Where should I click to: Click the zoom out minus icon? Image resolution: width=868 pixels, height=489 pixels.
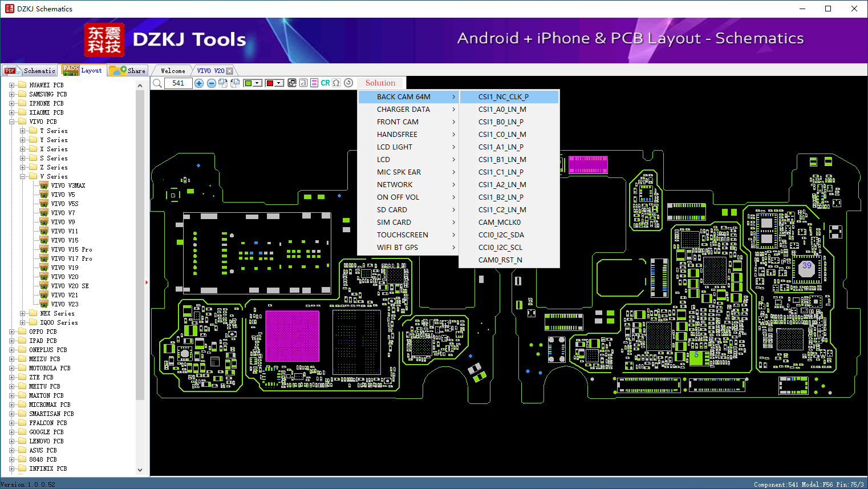(211, 83)
